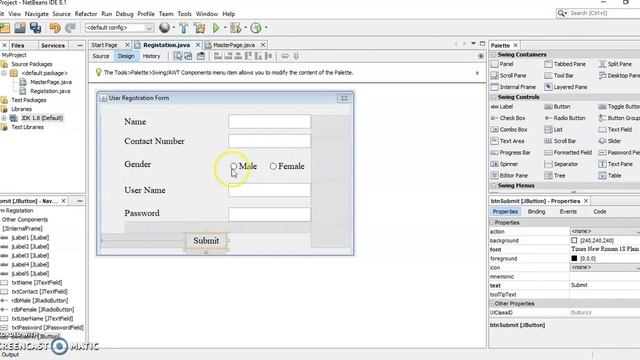Click the Connection Mode icon in designer toolbar
Image resolution: width=640 pixels, height=360 pixels.
coord(188,56)
